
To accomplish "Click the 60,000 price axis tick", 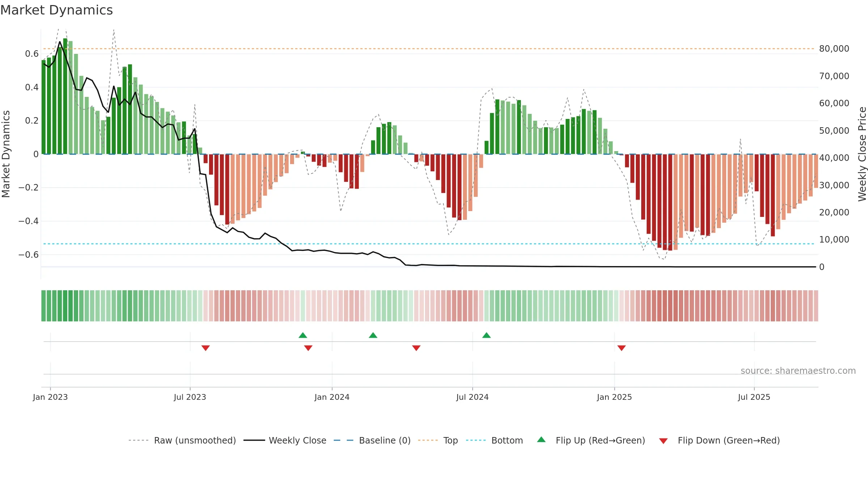I will pyautogui.click(x=834, y=103).
